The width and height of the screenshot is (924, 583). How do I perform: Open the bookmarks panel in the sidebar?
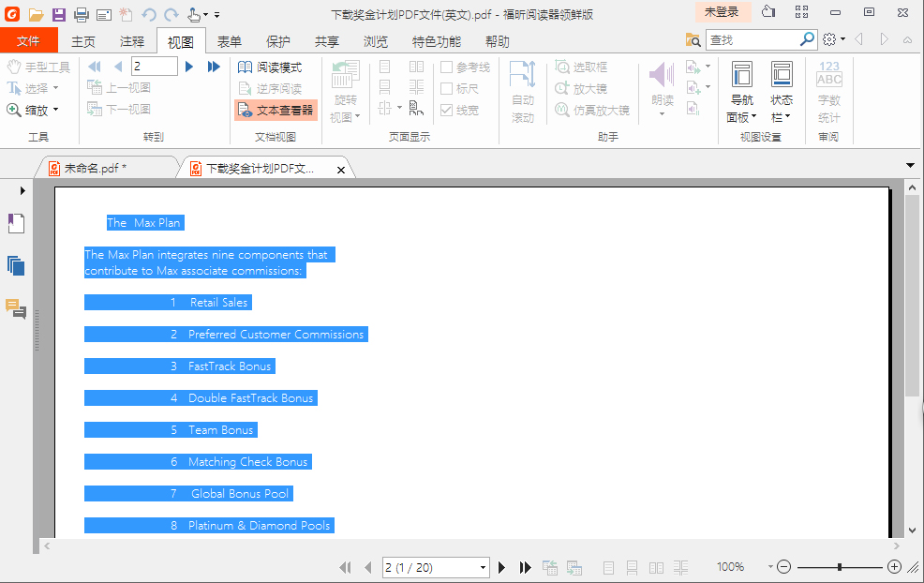[15, 223]
